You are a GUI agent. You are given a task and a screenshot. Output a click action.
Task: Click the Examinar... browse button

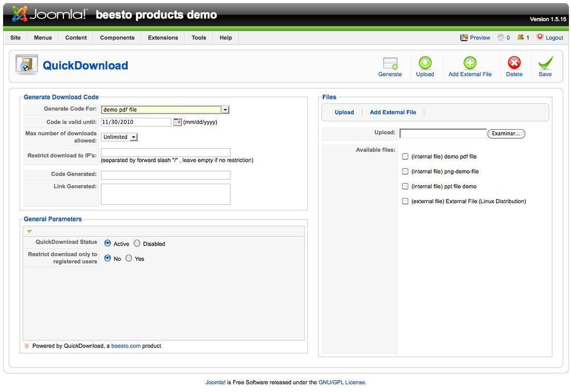[x=506, y=133]
